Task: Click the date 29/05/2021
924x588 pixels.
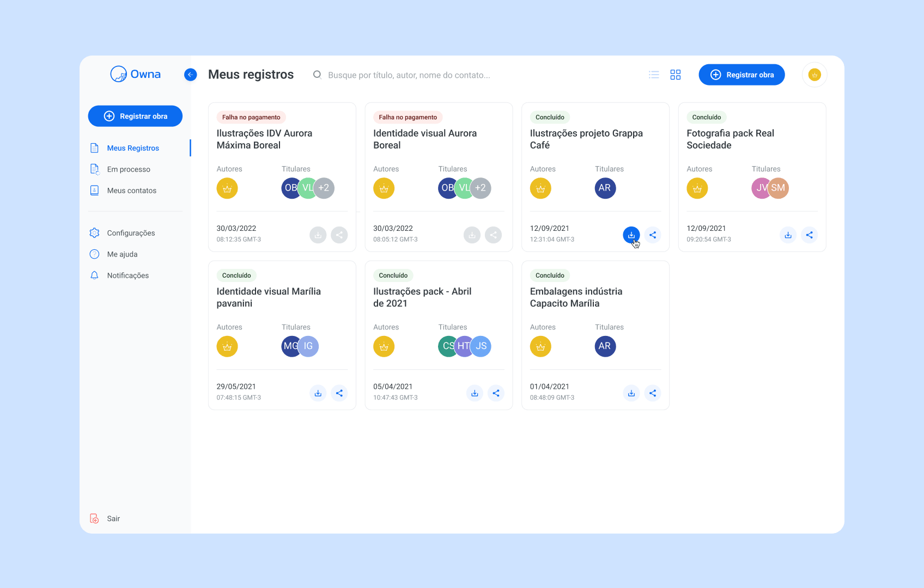Action: click(236, 387)
